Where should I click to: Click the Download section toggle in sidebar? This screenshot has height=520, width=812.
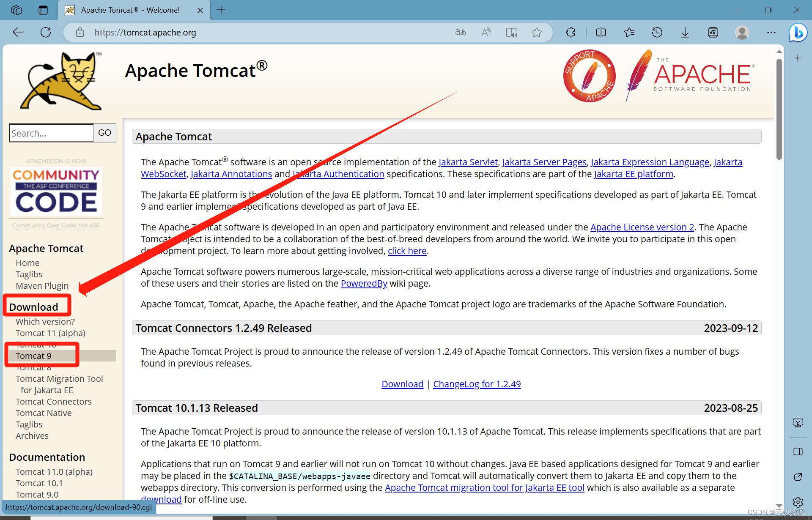pos(33,307)
